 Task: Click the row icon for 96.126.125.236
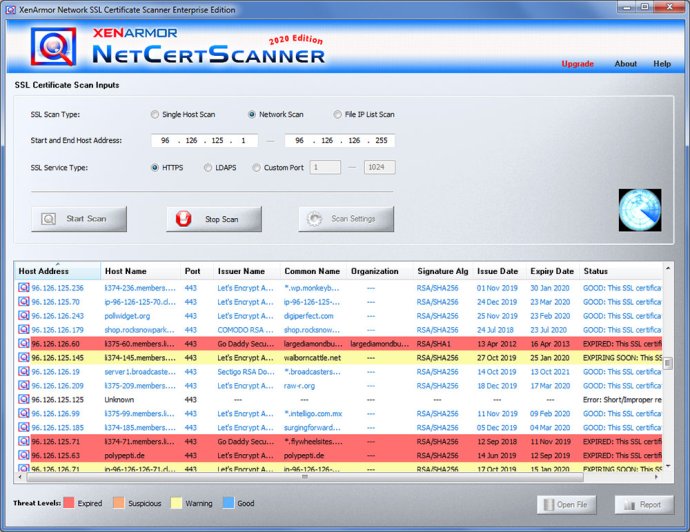point(23,288)
